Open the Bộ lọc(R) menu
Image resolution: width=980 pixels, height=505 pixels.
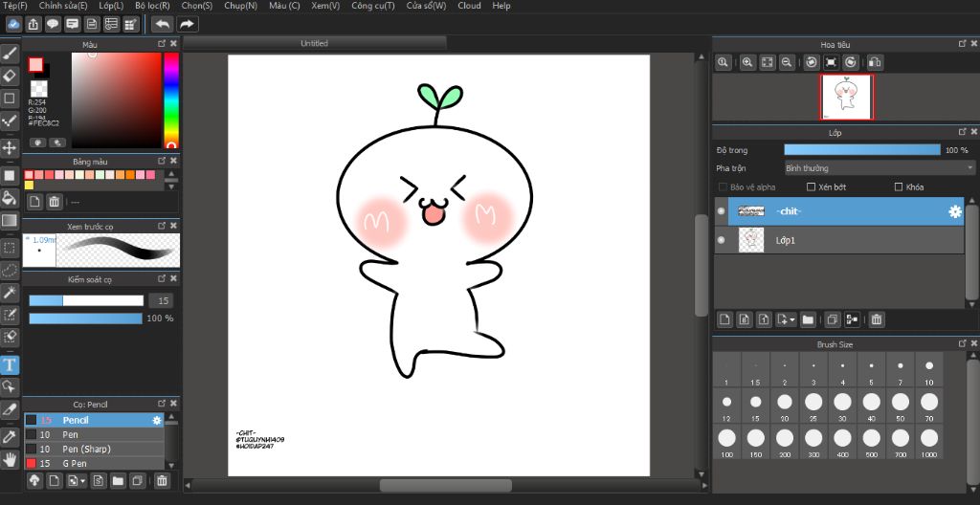(x=152, y=6)
